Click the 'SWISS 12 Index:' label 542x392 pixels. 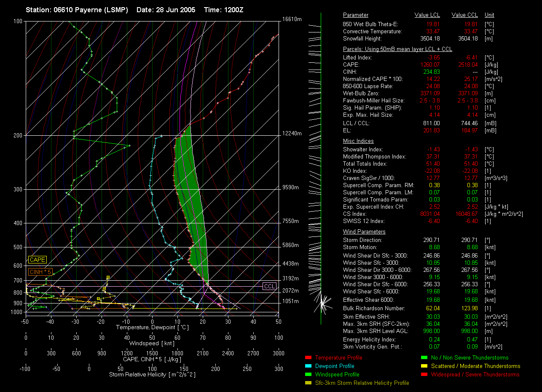(363, 221)
